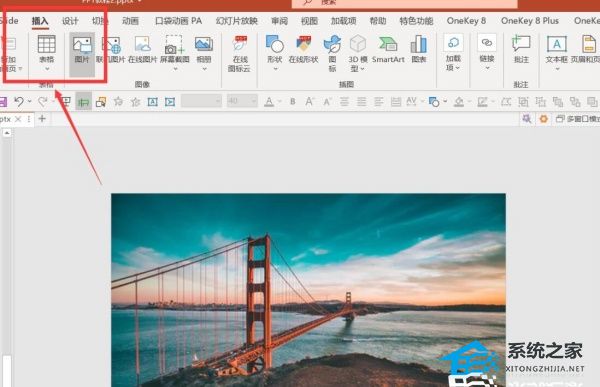Open the 幻灯片放映 (Slide Show) tab
Viewport: 600px width, 387px height.
236,21
